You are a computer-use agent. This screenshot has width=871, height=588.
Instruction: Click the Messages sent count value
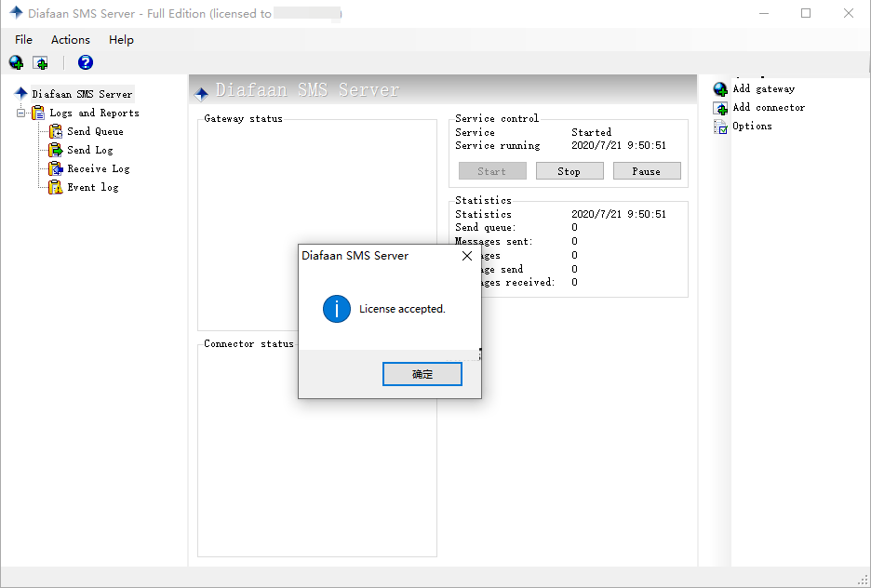(x=574, y=241)
